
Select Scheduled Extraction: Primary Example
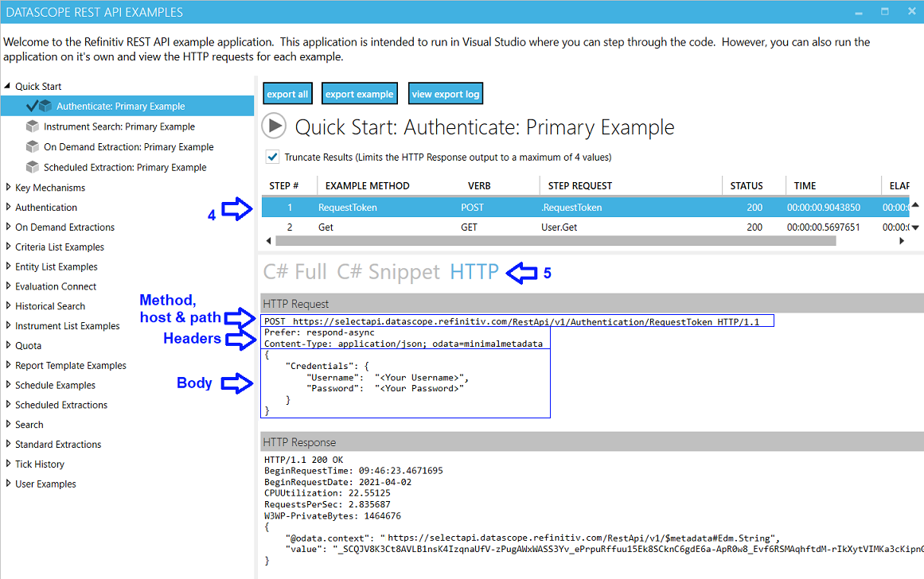tap(125, 167)
